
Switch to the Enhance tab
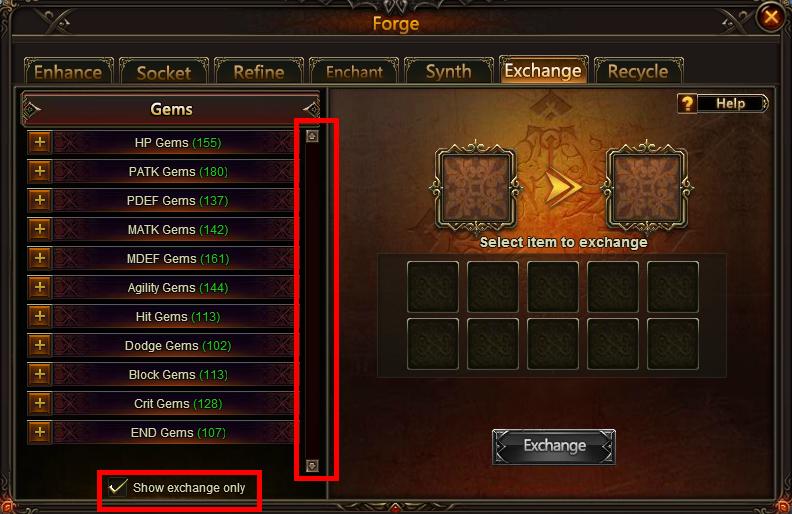(x=68, y=72)
